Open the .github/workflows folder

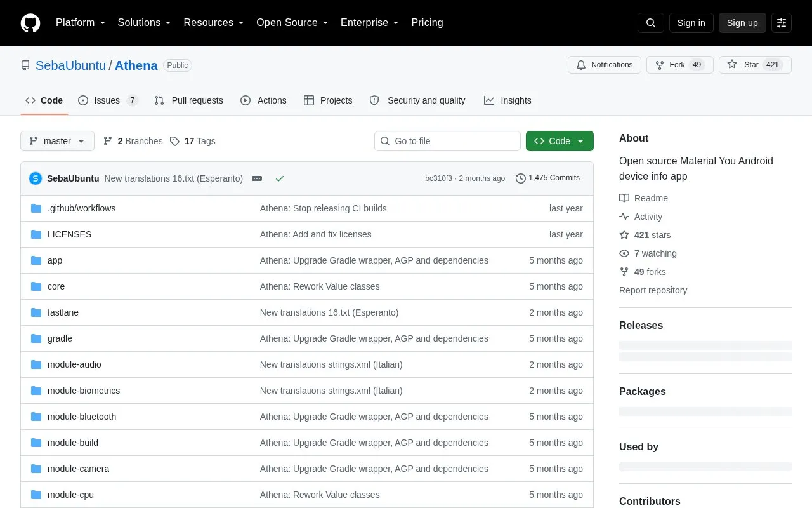click(81, 208)
